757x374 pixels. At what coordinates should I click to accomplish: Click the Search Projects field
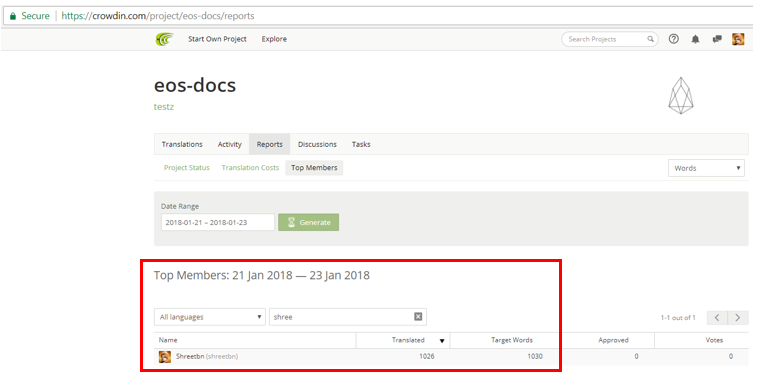pyautogui.click(x=610, y=39)
